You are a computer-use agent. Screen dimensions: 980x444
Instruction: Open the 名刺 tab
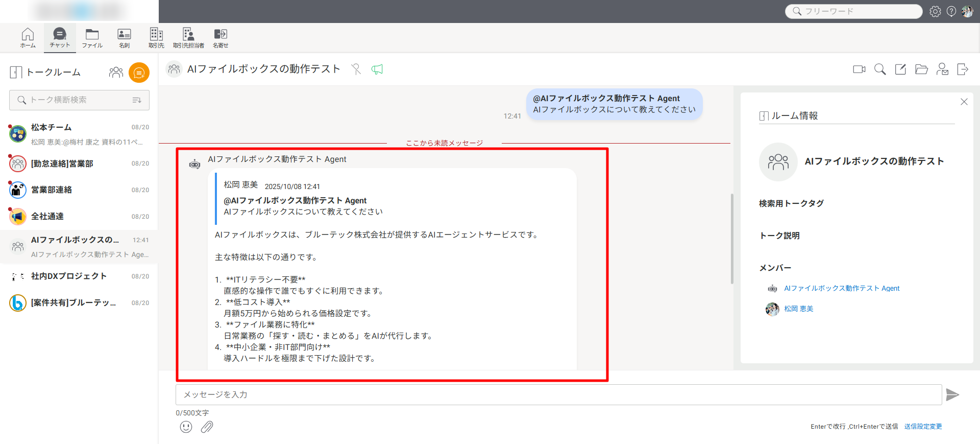coord(124,38)
